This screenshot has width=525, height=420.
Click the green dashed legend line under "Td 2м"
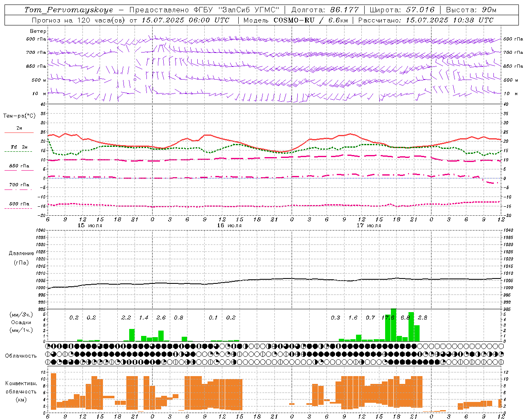click(x=18, y=152)
